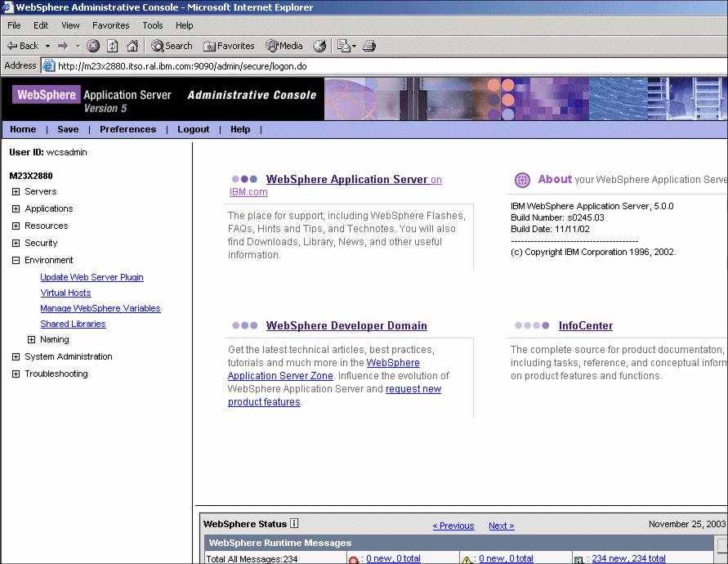This screenshot has height=564, width=728.
Task: Stop page loading with the Stop icon
Action: click(93, 46)
